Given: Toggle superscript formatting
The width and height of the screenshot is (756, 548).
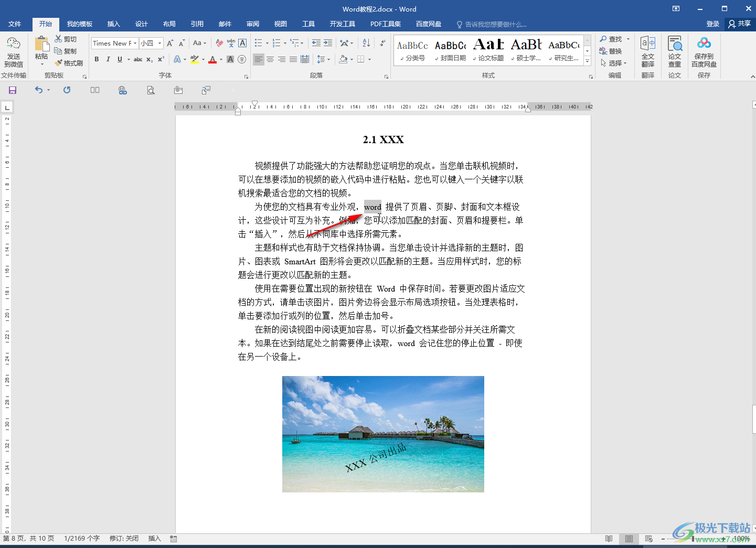Looking at the screenshot, I should [x=161, y=59].
